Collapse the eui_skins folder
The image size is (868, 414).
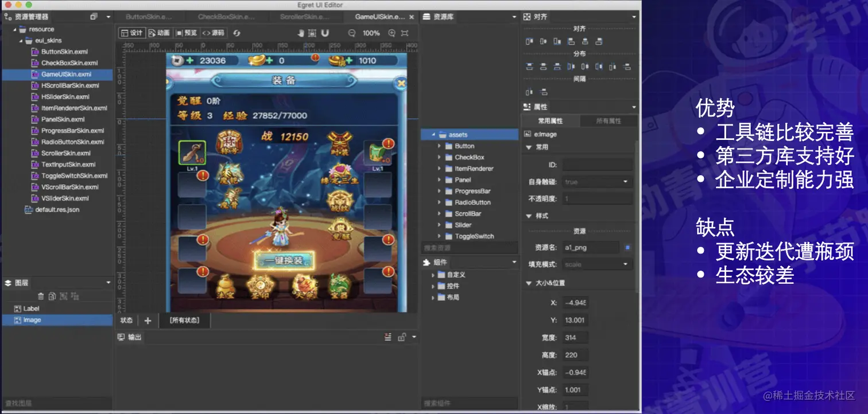point(21,41)
